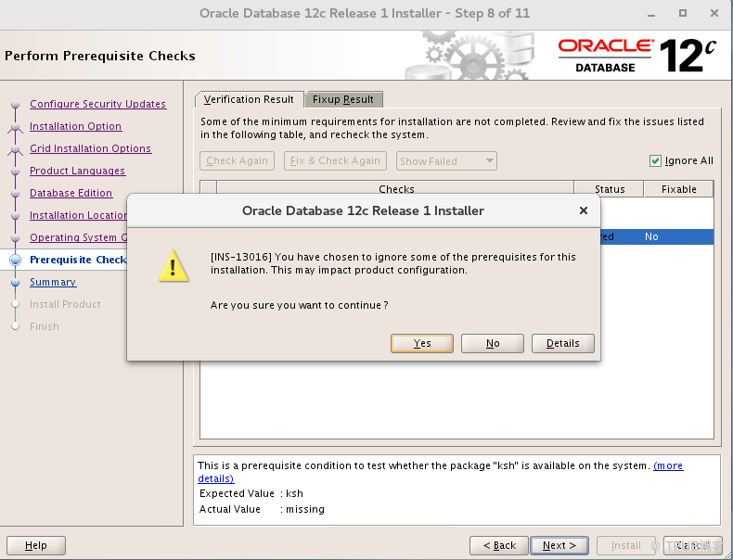This screenshot has height=560, width=733.
Task: Go to the Product Languages step
Action: click(x=78, y=171)
